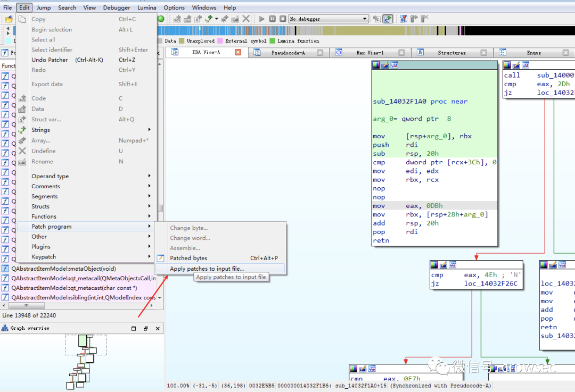This screenshot has height=392, width=575.
Task: Click the Unexplored legend color swatch
Action: coord(182,40)
